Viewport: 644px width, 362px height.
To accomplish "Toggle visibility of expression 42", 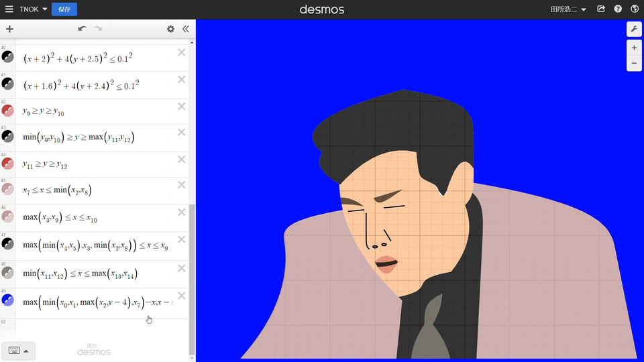I will tap(7, 111).
